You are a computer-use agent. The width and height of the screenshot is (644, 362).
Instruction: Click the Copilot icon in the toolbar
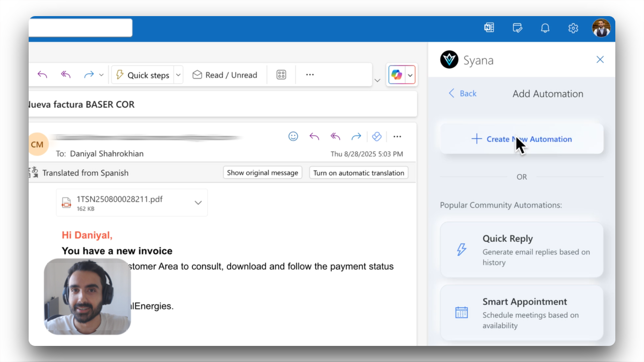point(396,75)
